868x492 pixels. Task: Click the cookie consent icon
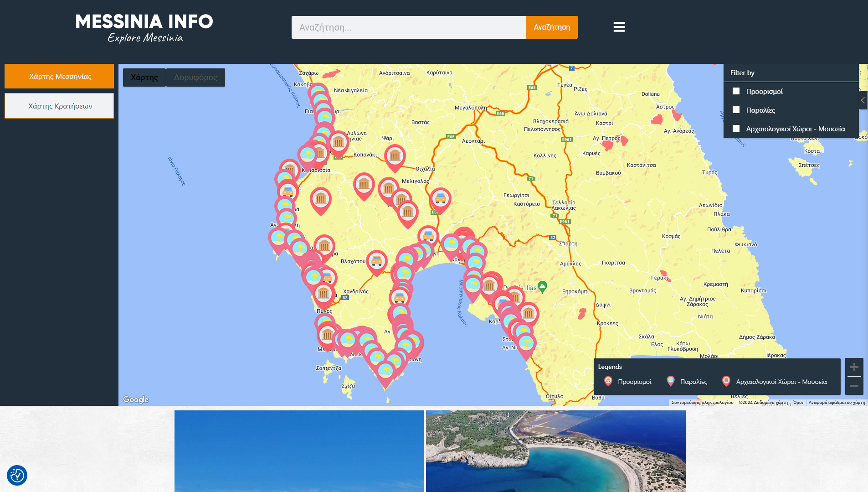point(17,476)
